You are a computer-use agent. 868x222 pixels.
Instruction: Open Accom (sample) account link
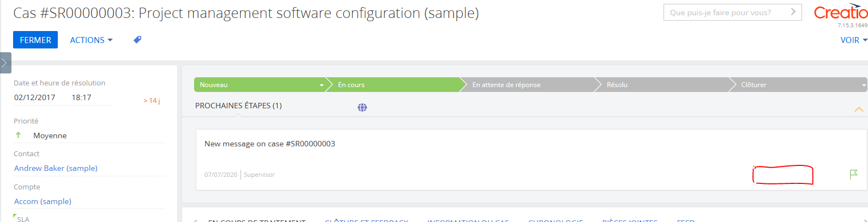(x=43, y=201)
